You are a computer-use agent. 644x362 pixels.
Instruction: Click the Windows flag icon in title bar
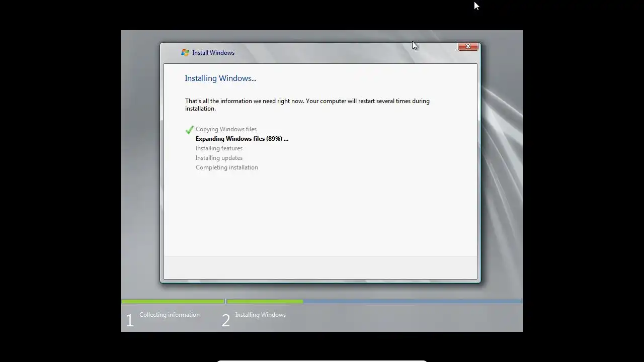[185, 53]
